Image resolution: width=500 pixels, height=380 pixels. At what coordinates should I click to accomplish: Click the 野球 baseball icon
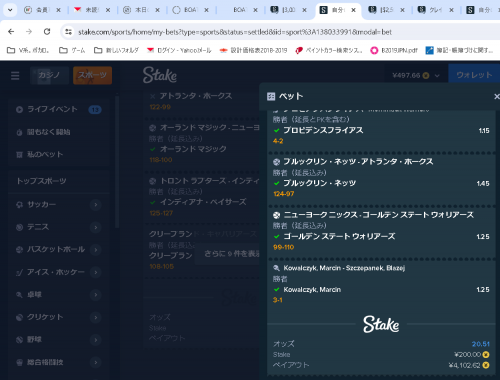click(19, 340)
